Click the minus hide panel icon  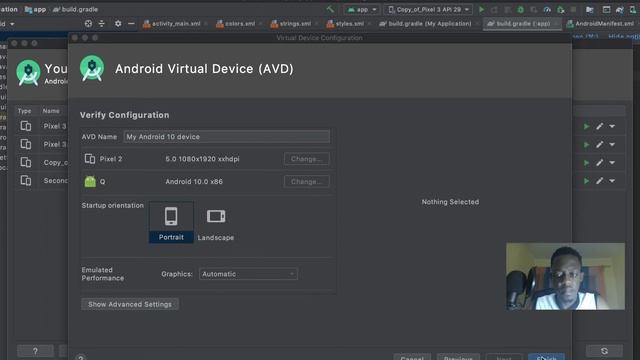pyautogui.click(x=131, y=24)
